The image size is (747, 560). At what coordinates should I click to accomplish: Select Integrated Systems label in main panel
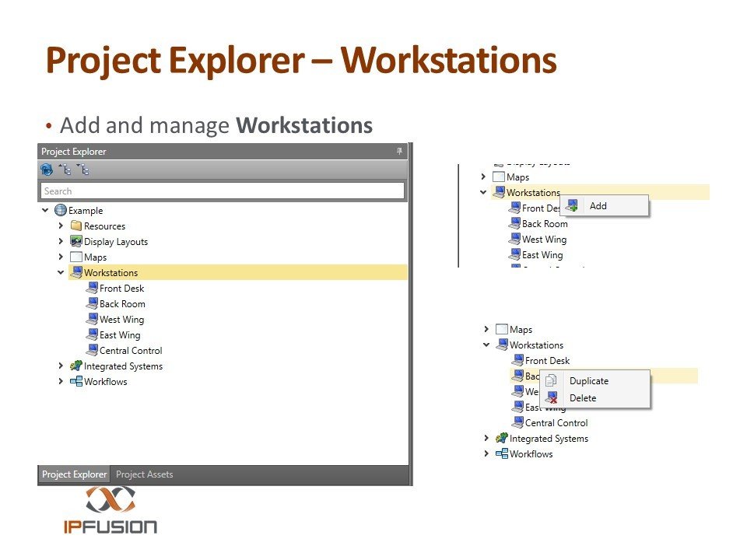click(x=124, y=366)
